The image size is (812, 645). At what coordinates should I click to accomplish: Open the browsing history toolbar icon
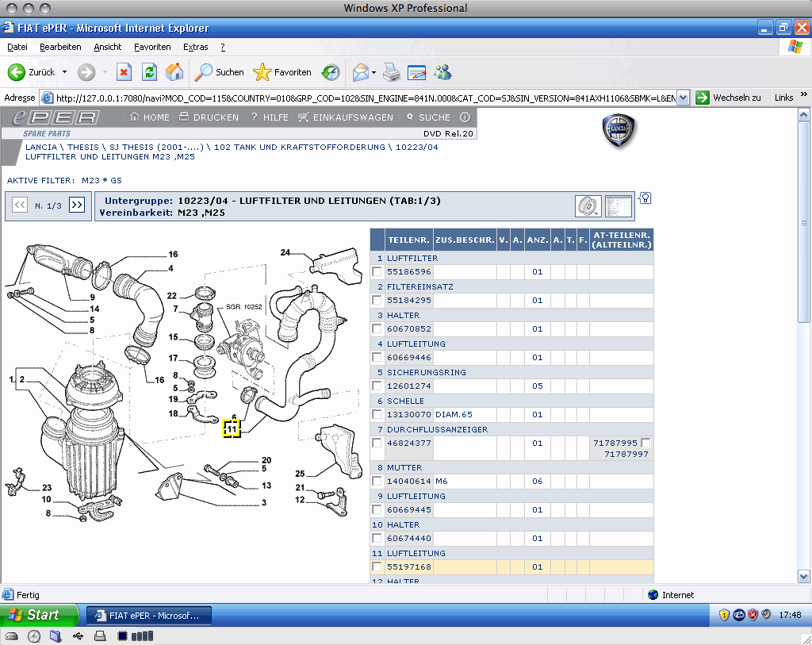331,72
